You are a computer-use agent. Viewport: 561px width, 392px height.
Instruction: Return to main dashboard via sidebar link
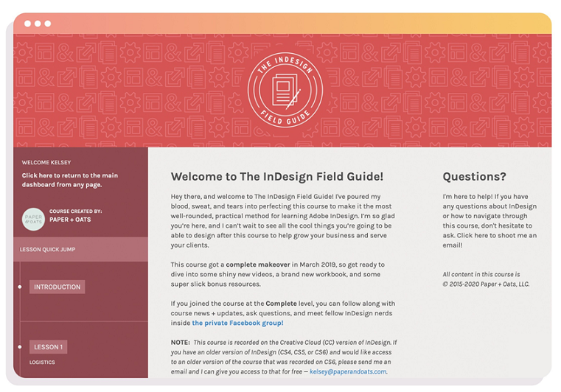70,180
